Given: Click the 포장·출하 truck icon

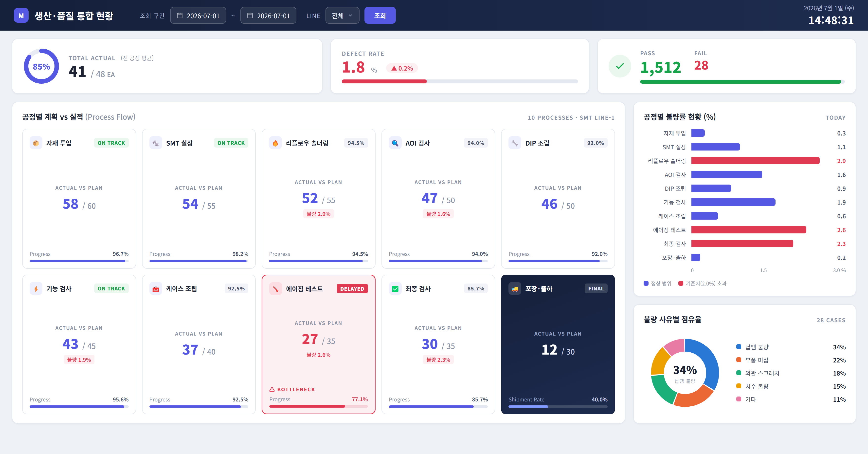Looking at the screenshot, I should click(515, 288).
